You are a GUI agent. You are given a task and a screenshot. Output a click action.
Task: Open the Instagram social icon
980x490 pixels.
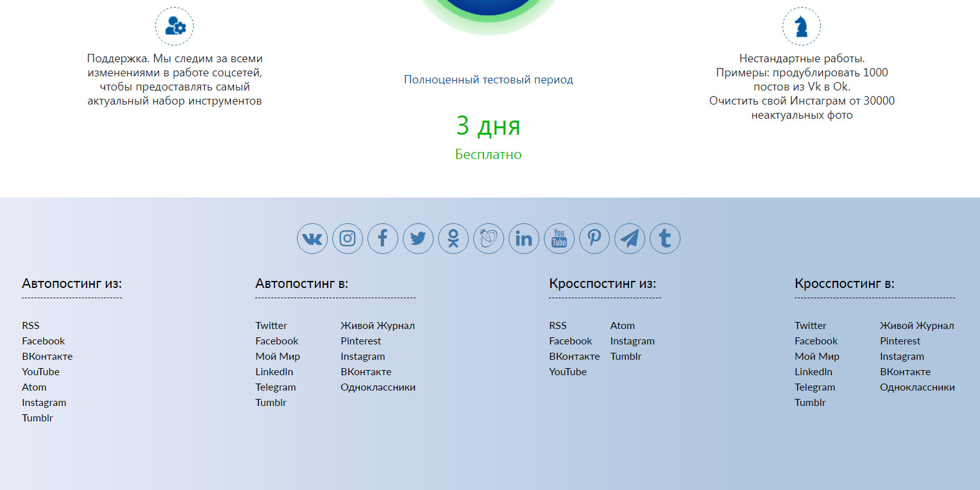348,239
